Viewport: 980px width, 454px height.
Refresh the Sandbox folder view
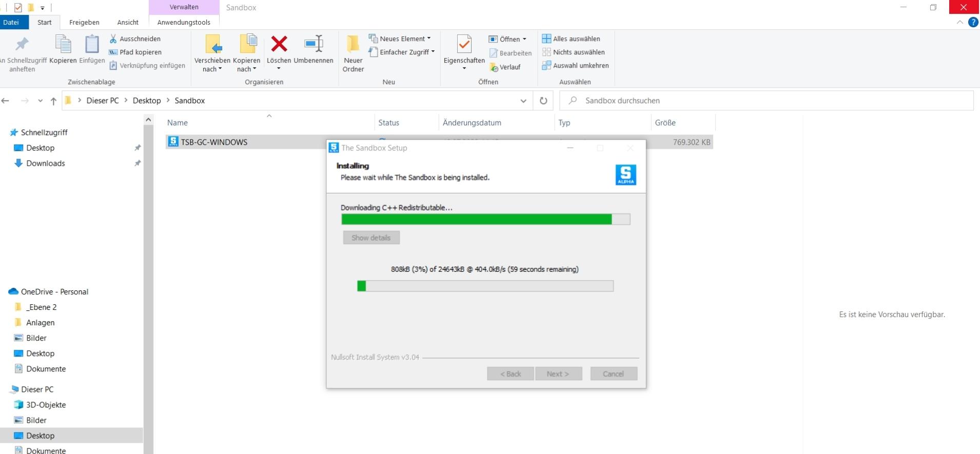click(x=543, y=101)
